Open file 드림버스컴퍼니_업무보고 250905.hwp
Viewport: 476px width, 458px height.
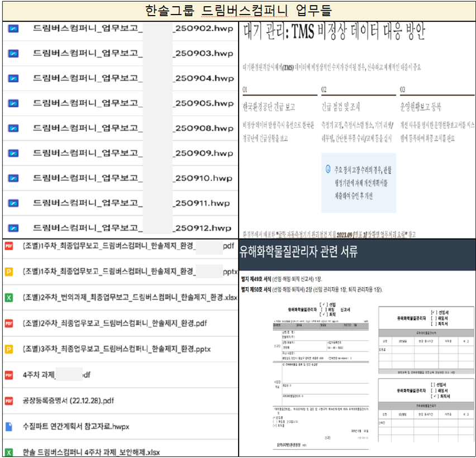[x=133, y=103]
